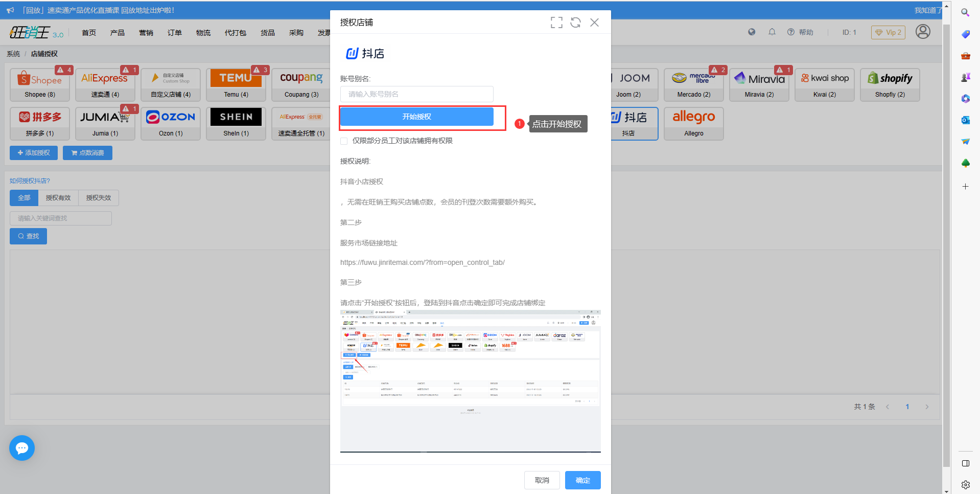The height and width of the screenshot is (494, 980).
Task: Open the 采购 menu
Action: point(296,33)
